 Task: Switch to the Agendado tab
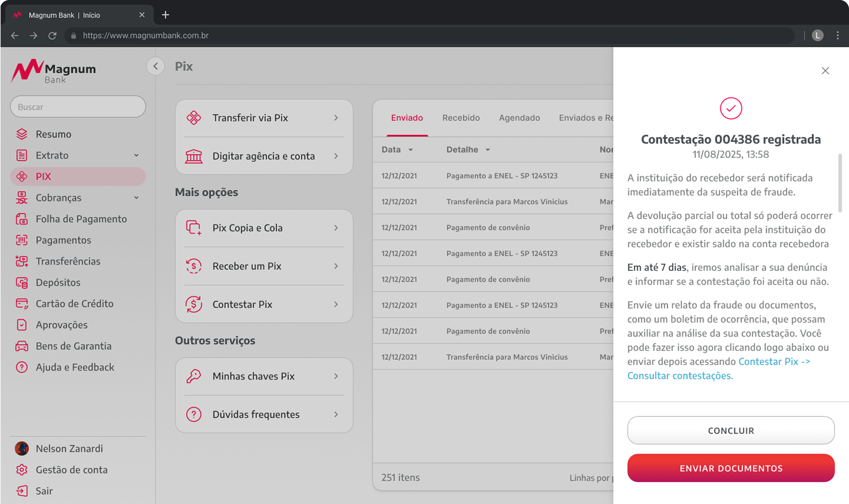click(519, 118)
